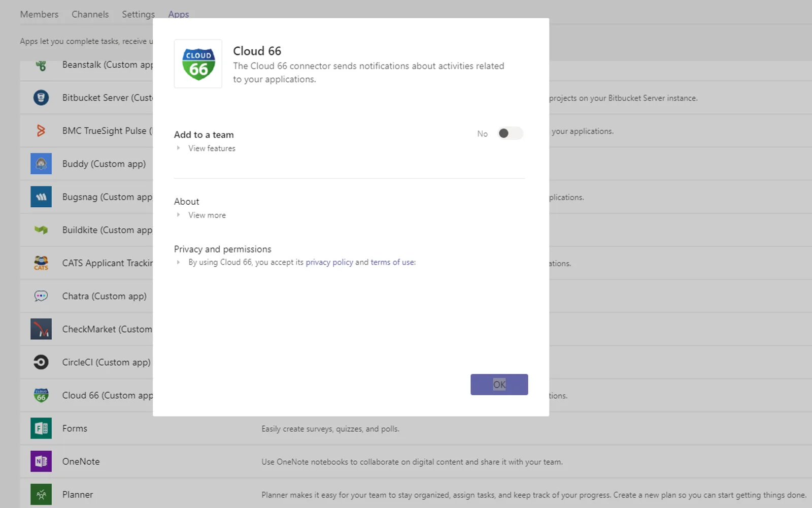
Task: Click the OneNote app name
Action: (81, 461)
